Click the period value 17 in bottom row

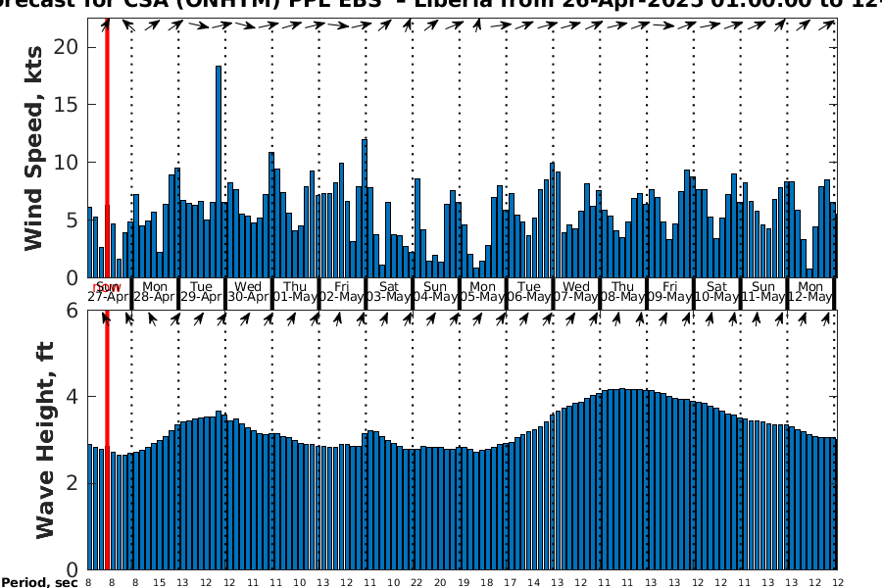coord(510,582)
